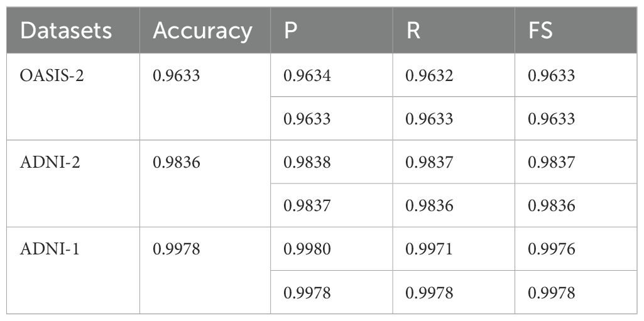644x321 pixels.
Task: Select the 0.9978 cell in the FS column
Action: [552, 293]
